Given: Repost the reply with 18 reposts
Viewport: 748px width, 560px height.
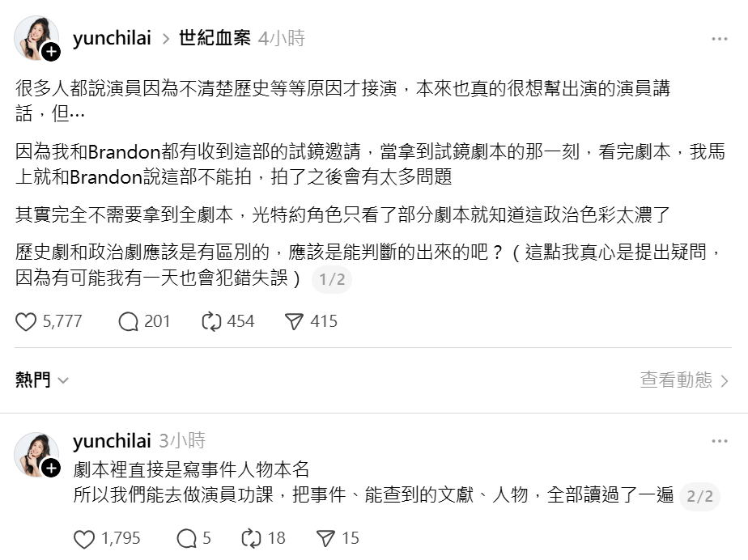Looking at the screenshot, I should (251, 538).
